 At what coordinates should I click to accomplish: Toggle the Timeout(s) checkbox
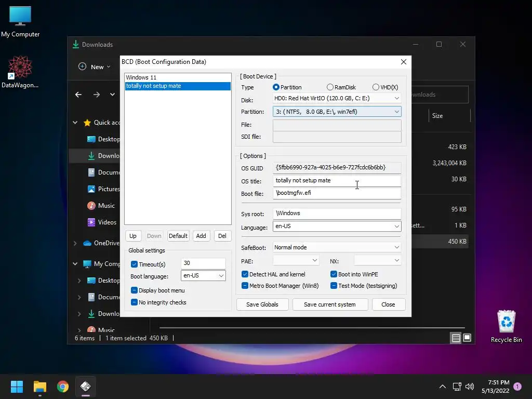[x=134, y=264]
